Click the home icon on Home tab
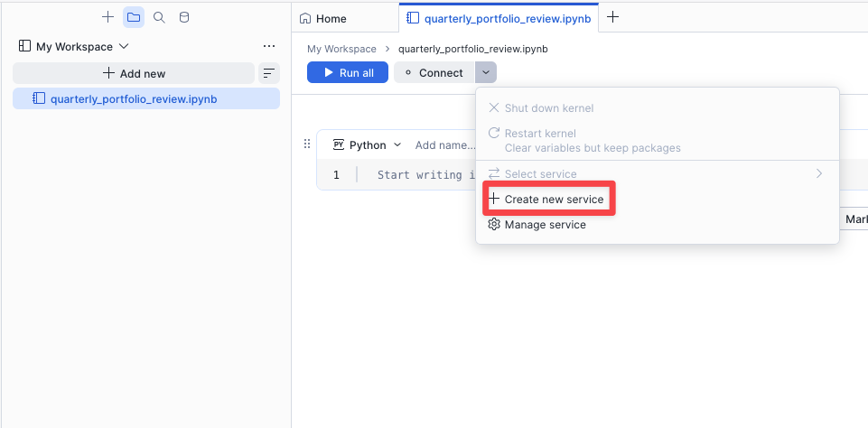This screenshot has height=428, width=868. 305,18
